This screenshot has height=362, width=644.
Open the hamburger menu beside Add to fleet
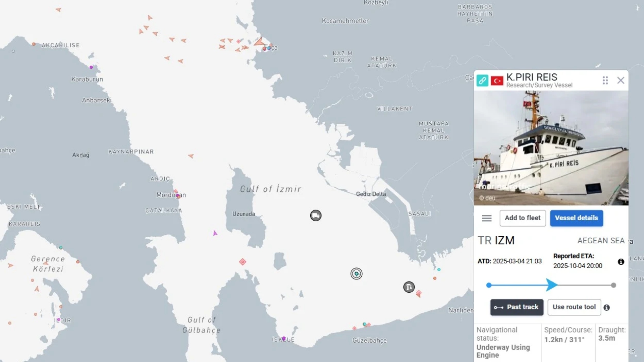pos(487,218)
